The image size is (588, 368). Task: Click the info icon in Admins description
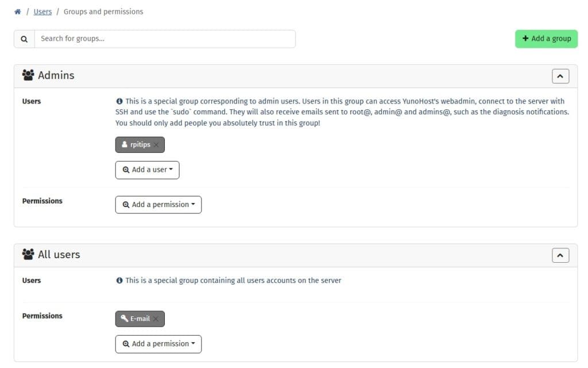click(x=119, y=101)
